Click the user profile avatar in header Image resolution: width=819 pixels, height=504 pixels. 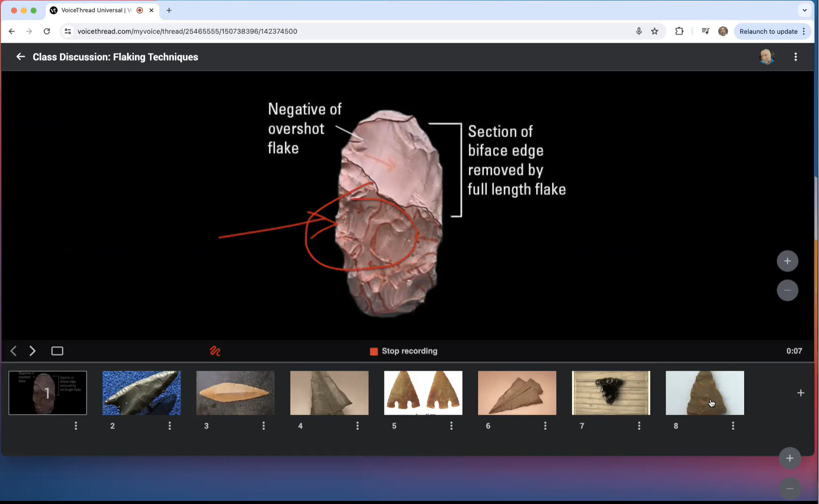point(767,57)
